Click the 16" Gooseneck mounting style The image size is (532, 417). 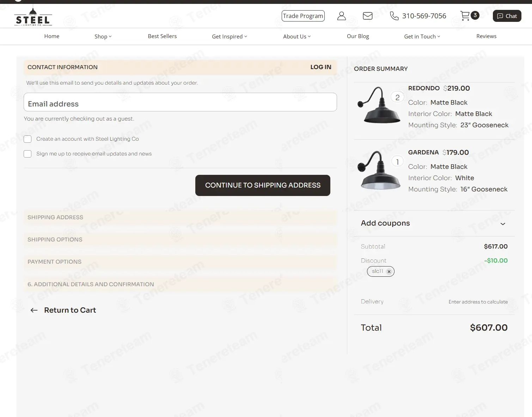pyautogui.click(x=484, y=189)
